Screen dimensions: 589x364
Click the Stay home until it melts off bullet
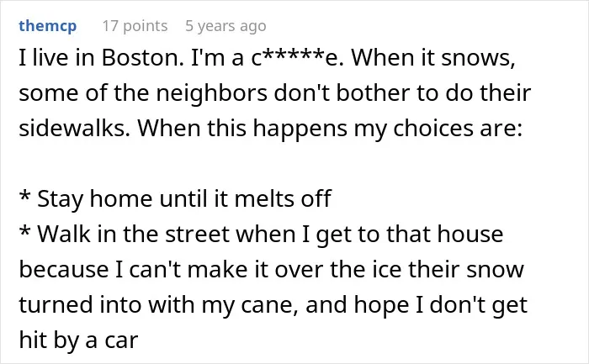coord(175,199)
